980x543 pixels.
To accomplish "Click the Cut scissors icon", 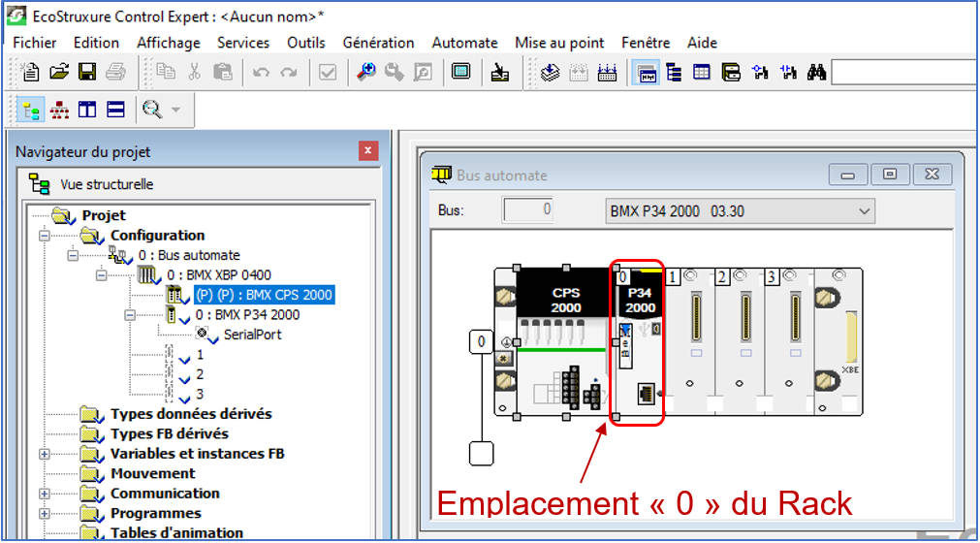I will coord(195,73).
